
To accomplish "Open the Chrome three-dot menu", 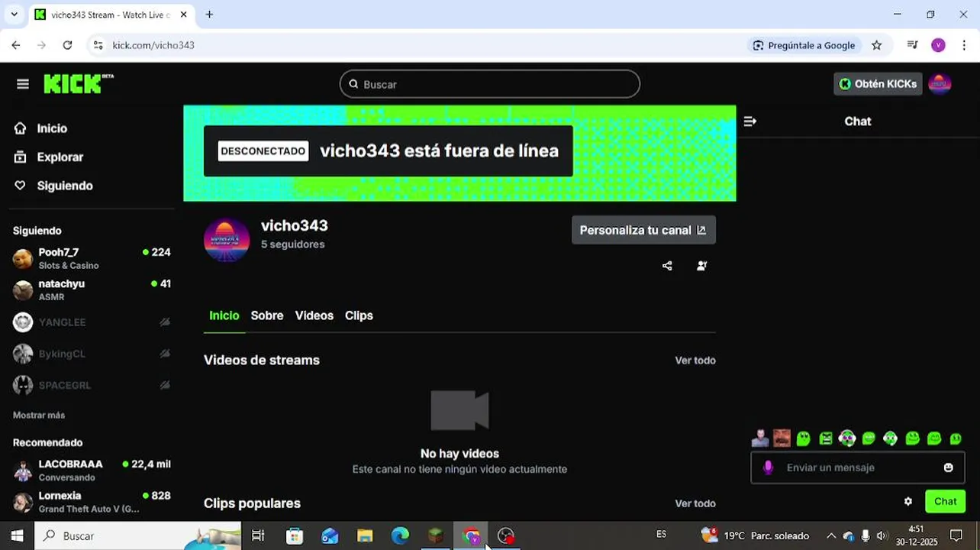I will coord(965,45).
